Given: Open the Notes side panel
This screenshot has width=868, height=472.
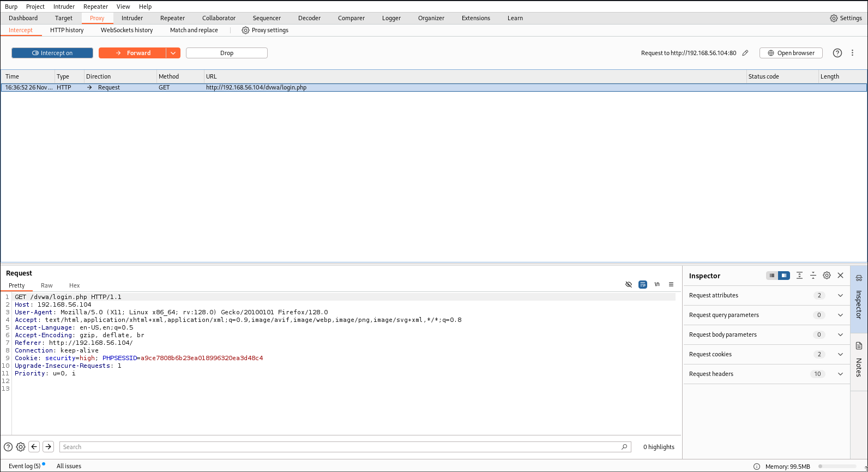Looking at the screenshot, I should [x=859, y=360].
